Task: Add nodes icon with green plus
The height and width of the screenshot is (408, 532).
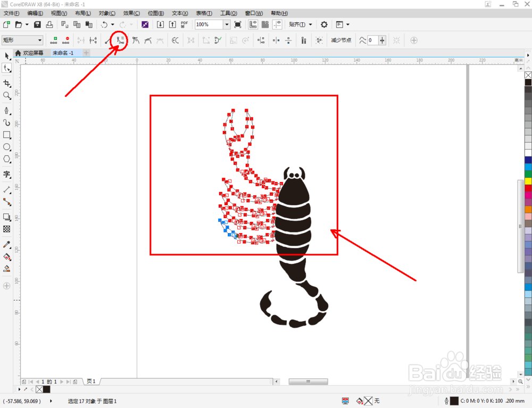Action: tap(54, 40)
